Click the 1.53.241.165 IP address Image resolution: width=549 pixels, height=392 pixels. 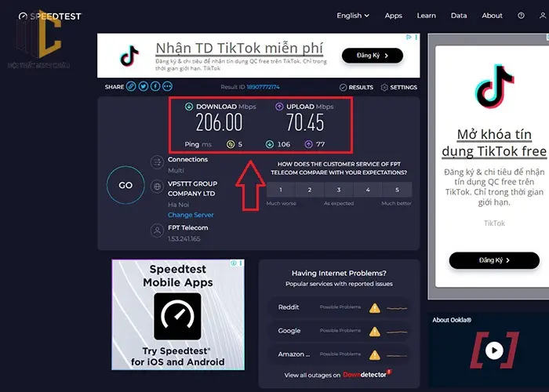pyautogui.click(x=184, y=239)
